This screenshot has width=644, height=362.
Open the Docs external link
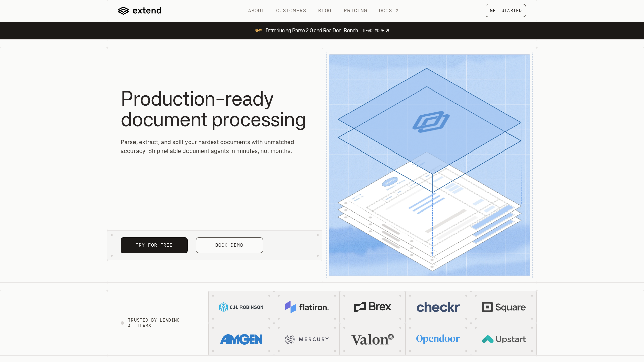[x=389, y=11]
